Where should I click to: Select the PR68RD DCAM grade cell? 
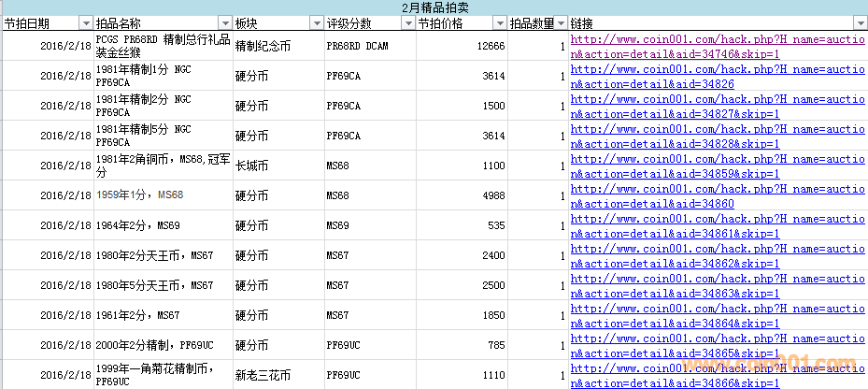coord(369,46)
